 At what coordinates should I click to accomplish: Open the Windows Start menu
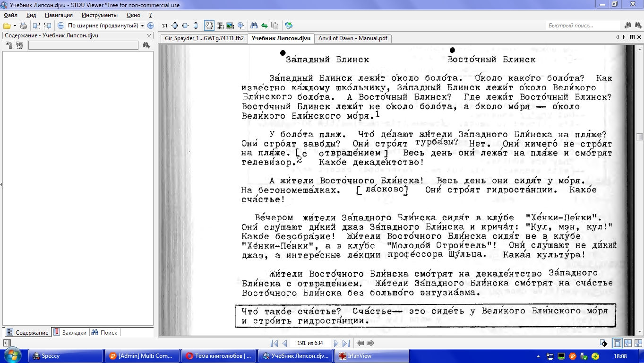coord(12,355)
